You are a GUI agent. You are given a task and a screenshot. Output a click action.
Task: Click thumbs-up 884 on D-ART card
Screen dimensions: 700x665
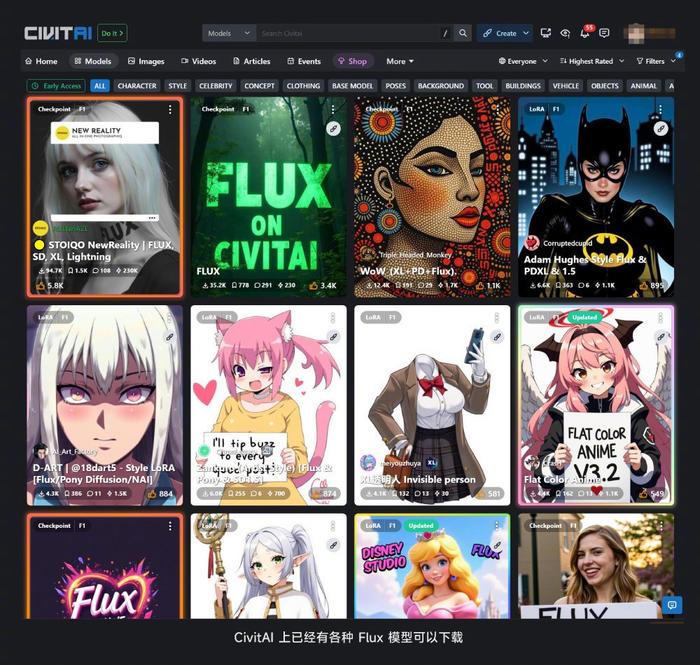pos(160,494)
